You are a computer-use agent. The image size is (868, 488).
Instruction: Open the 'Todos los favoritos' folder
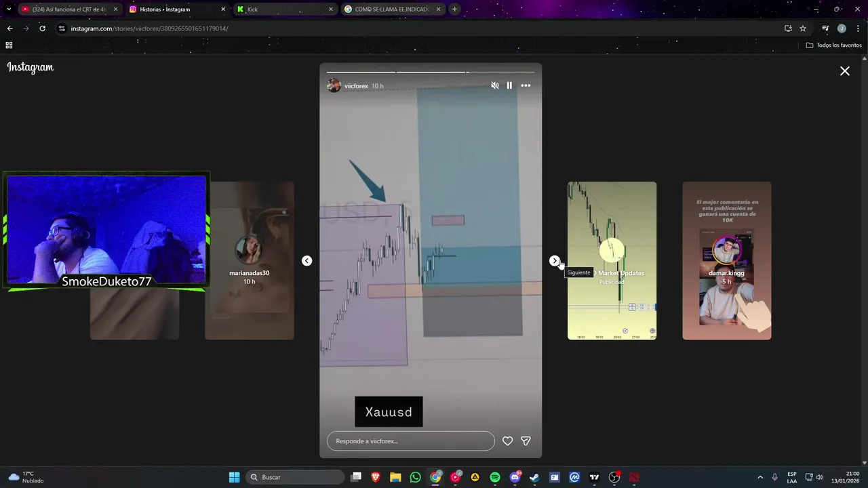click(834, 45)
